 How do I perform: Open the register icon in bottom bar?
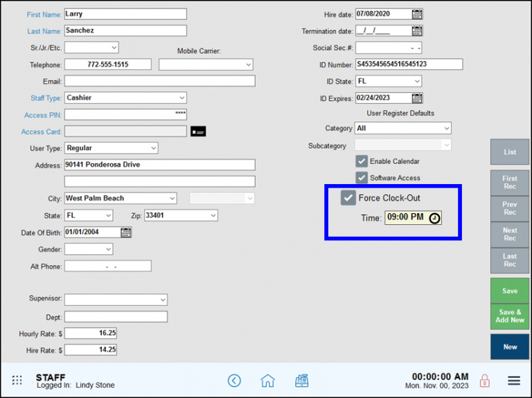tap(301, 380)
